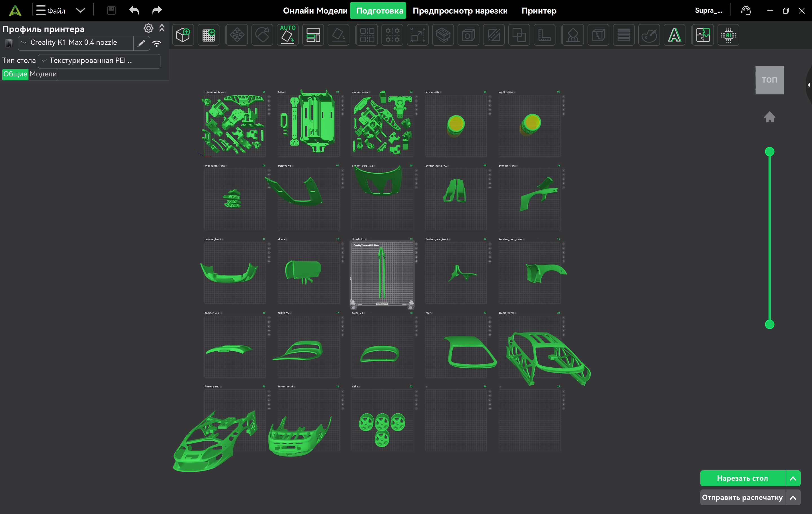The height and width of the screenshot is (514, 812).
Task: Expand the Тип стола plate type dropdown
Action: 99,61
